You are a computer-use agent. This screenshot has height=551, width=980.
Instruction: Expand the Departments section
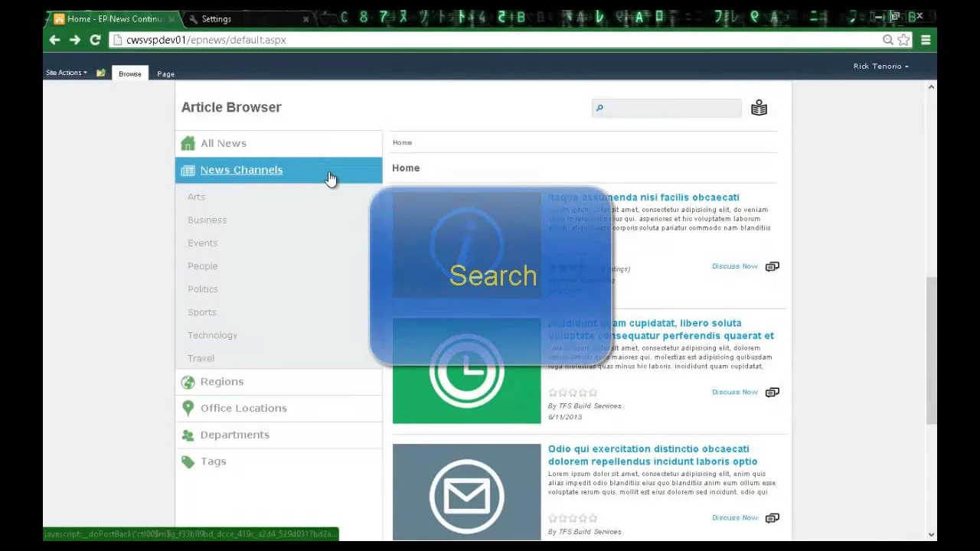tap(279, 435)
